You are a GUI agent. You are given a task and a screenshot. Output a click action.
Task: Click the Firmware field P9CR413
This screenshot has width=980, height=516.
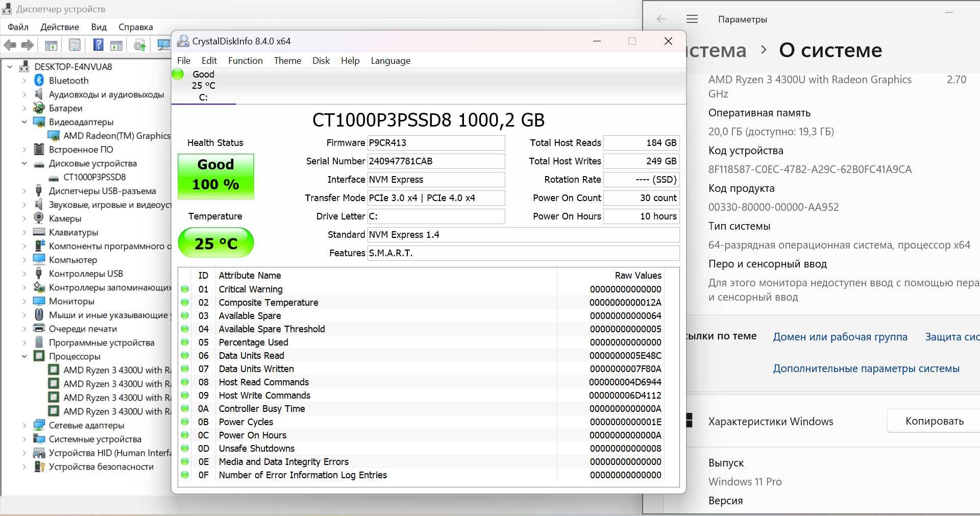point(436,142)
